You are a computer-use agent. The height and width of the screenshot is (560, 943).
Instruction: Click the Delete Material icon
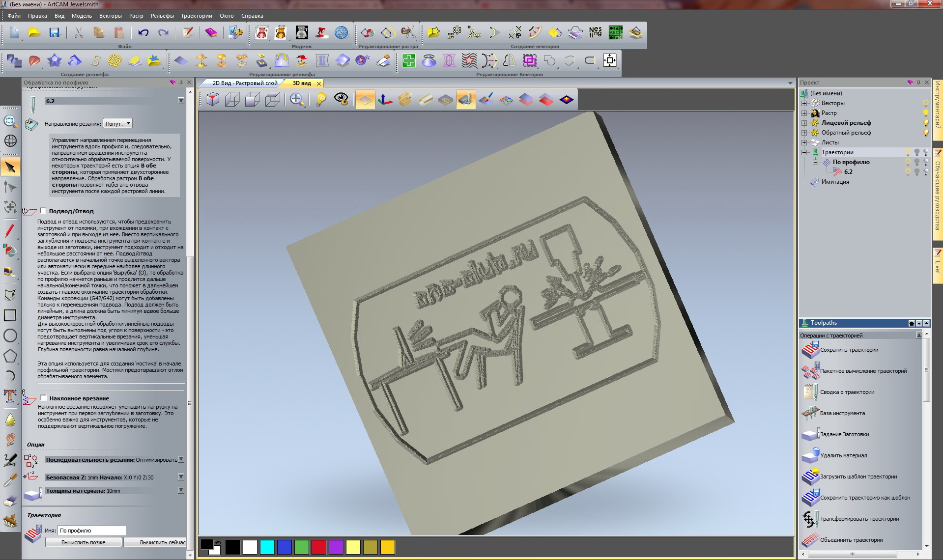[x=810, y=456]
